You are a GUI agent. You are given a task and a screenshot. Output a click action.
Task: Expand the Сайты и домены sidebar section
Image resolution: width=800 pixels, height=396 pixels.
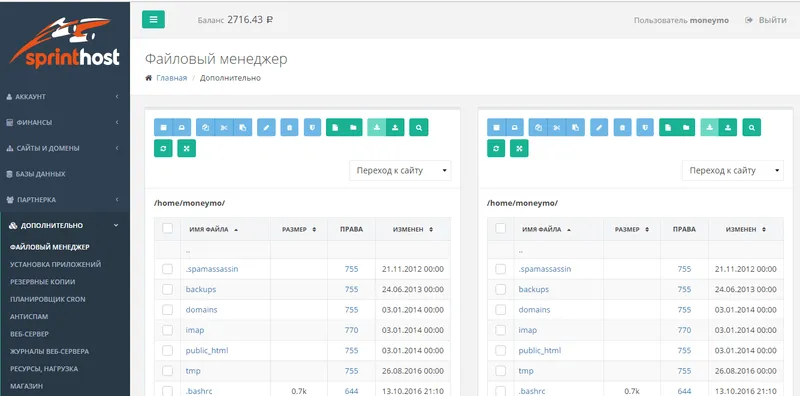65,148
